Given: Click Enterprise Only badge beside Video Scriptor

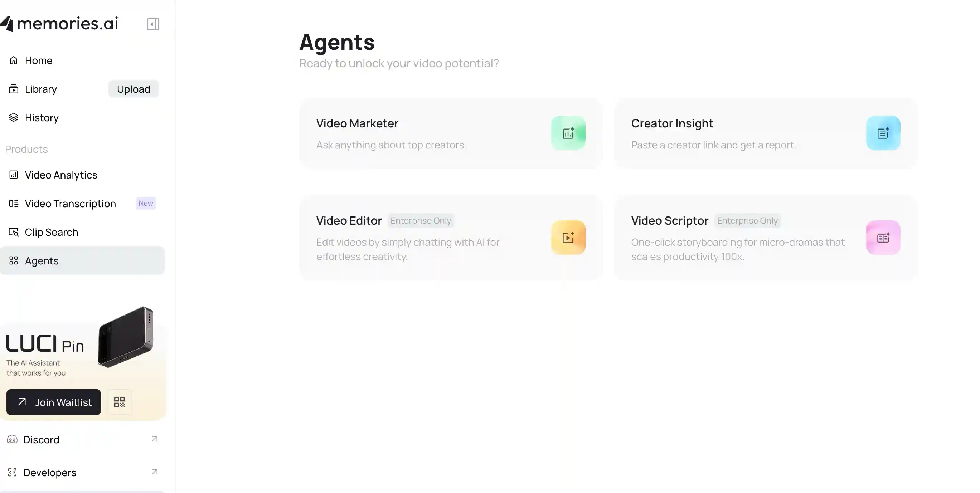Looking at the screenshot, I should pyautogui.click(x=747, y=220).
